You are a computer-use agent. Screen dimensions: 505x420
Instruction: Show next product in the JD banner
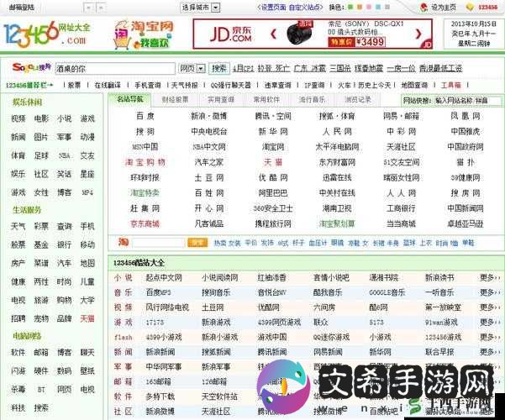point(418,34)
